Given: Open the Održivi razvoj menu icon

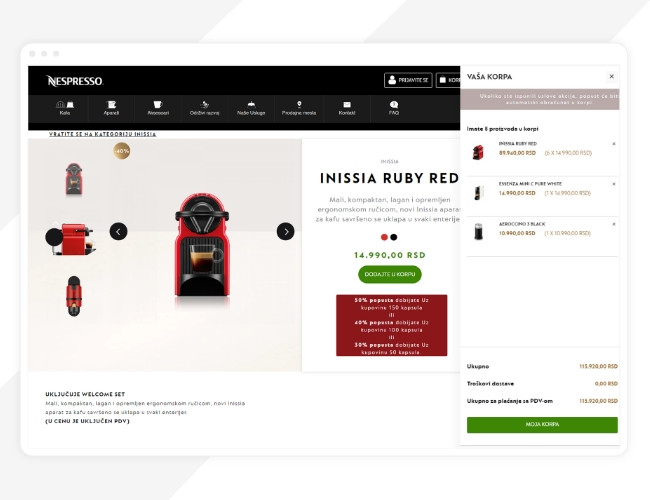Looking at the screenshot, I should 204,104.
